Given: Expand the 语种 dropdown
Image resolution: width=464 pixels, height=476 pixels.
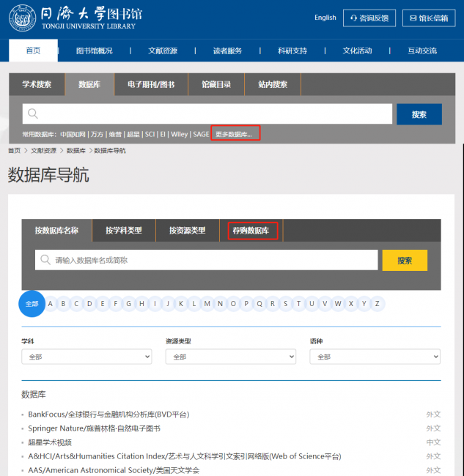Looking at the screenshot, I should pyautogui.click(x=375, y=357).
